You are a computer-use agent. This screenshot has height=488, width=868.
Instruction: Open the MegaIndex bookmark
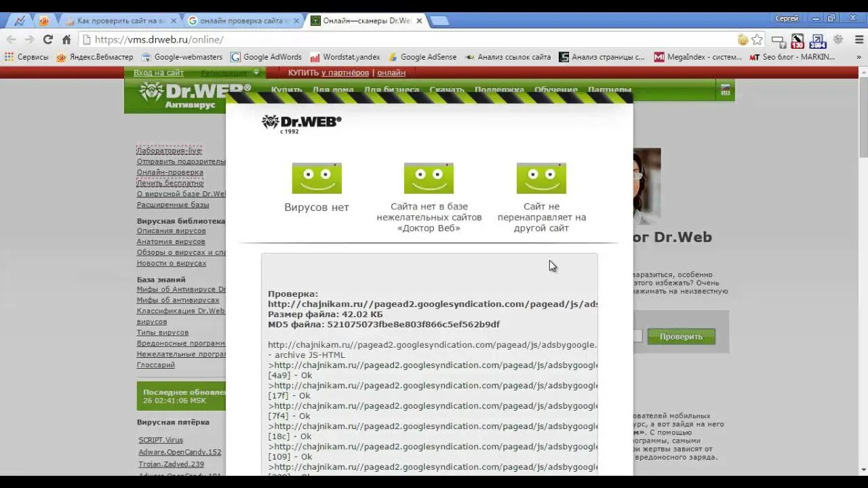pyautogui.click(x=698, y=57)
